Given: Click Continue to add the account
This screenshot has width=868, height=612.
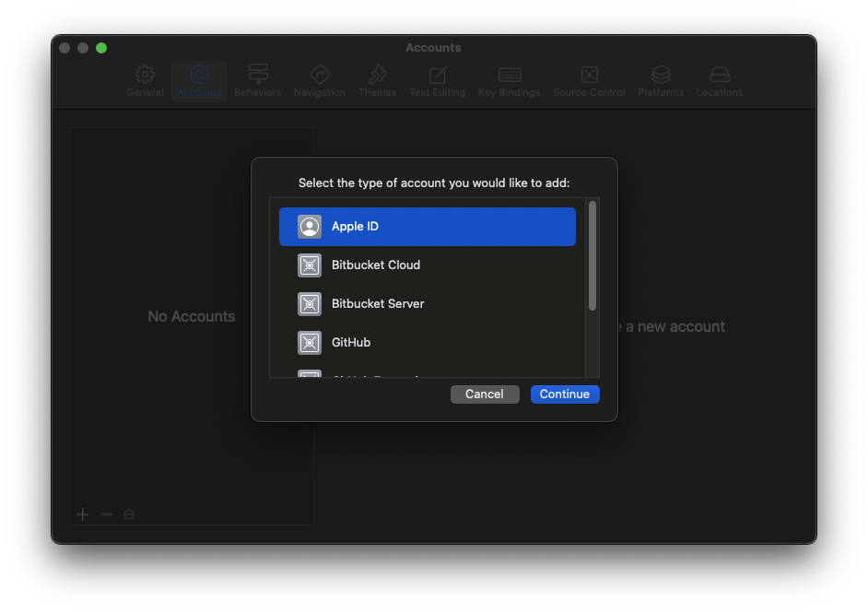Looking at the screenshot, I should click(565, 394).
